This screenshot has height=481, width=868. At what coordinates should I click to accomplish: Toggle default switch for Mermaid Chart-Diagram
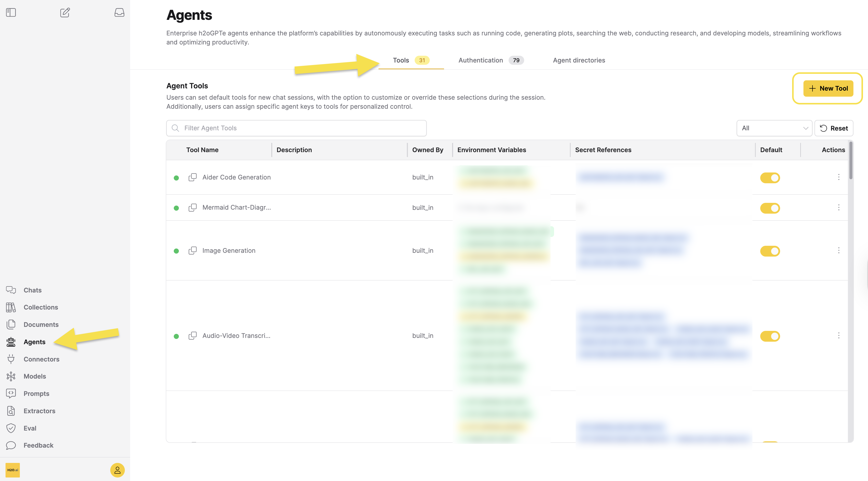click(x=770, y=208)
